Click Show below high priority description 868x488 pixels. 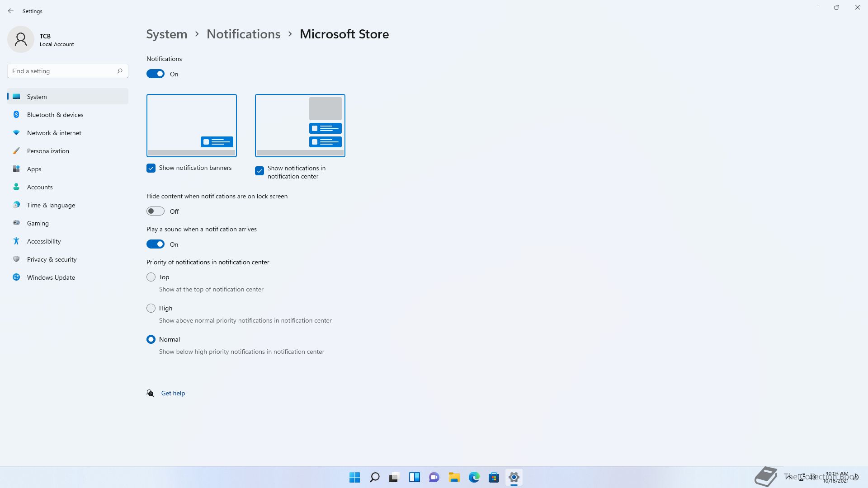242,352
